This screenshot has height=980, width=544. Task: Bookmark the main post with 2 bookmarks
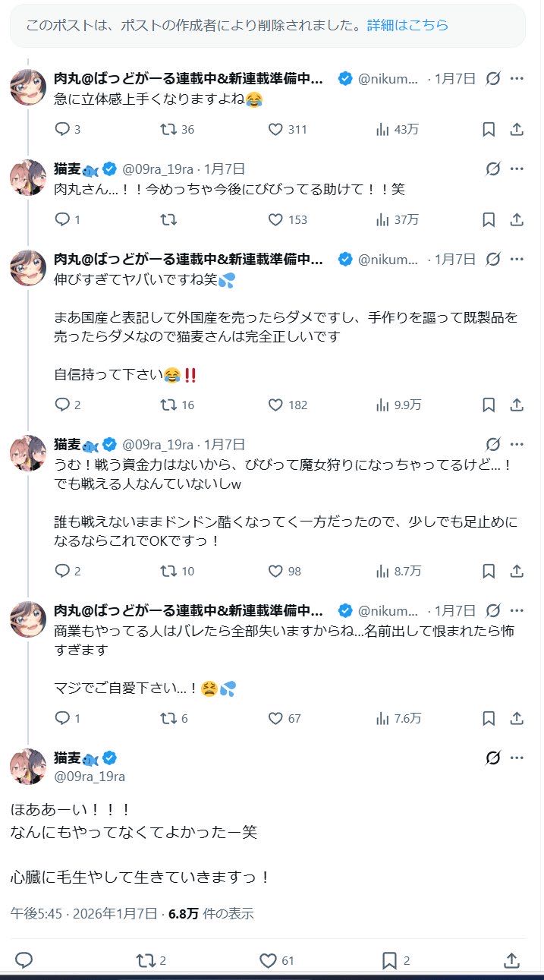[389, 960]
